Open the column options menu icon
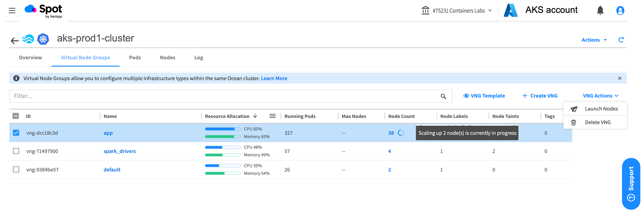The height and width of the screenshot is (212, 644). click(272, 116)
